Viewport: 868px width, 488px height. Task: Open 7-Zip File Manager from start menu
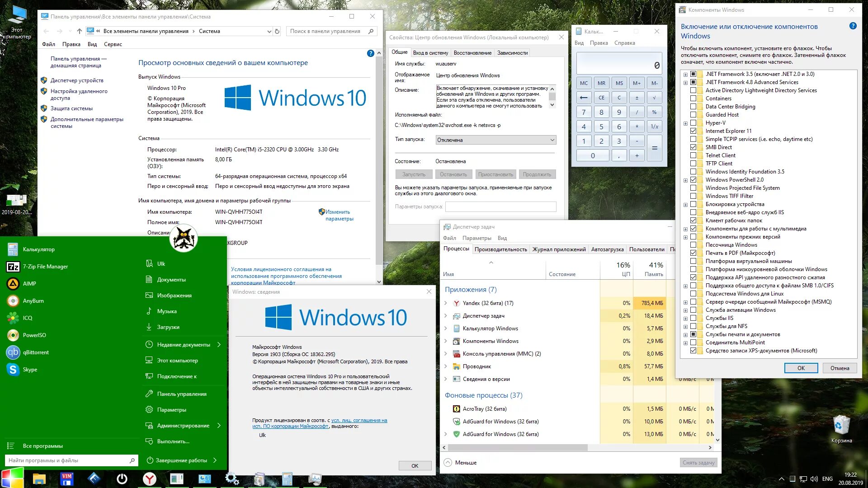45,267
